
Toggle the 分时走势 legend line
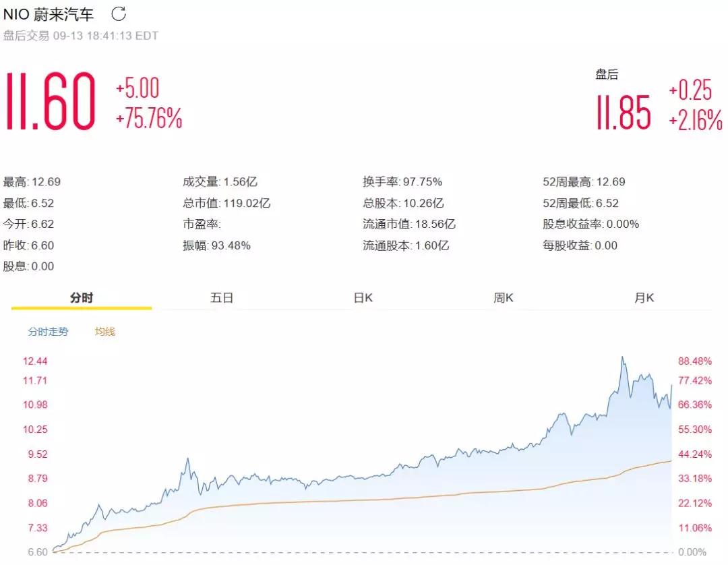click(48, 332)
